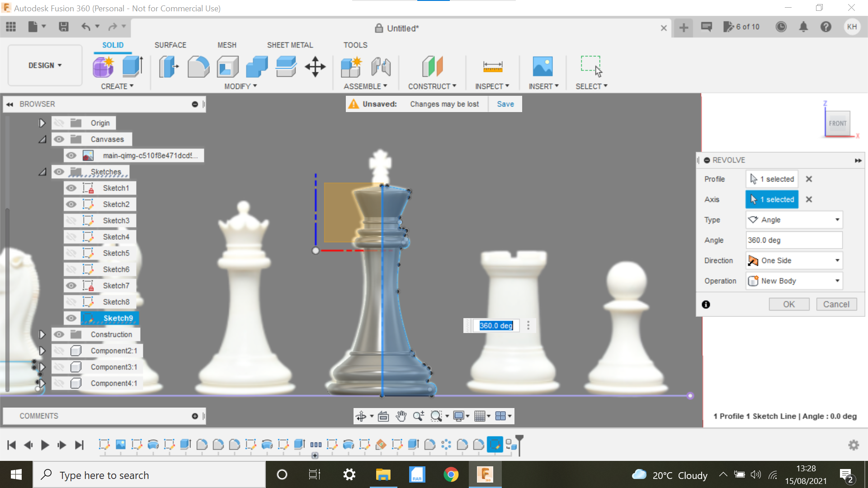Switch to the SHEET METAL tab
This screenshot has width=868, height=488.
click(290, 45)
